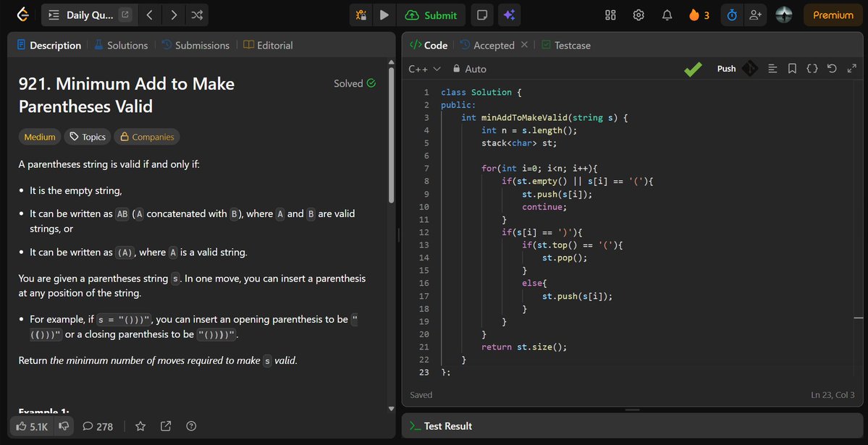Open the layout manager grid icon
The width and height of the screenshot is (868, 445).
click(610, 15)
